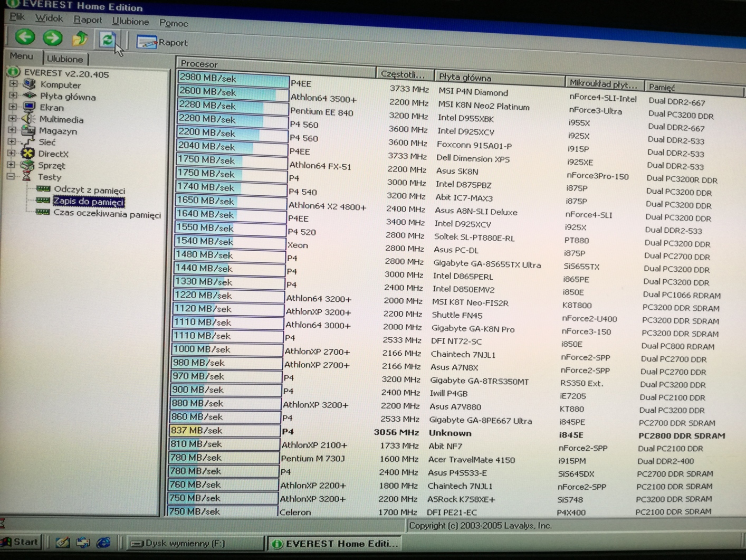The height and width of the screenshot is (560, 746).
Task: Open the Raport menu in menu bar
Action: 88,20
